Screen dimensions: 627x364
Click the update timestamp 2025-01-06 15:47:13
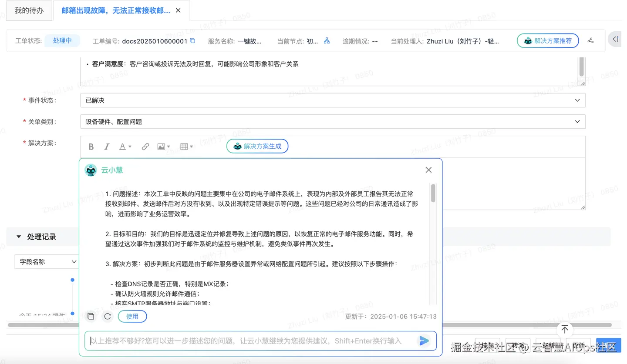point(403,317)
